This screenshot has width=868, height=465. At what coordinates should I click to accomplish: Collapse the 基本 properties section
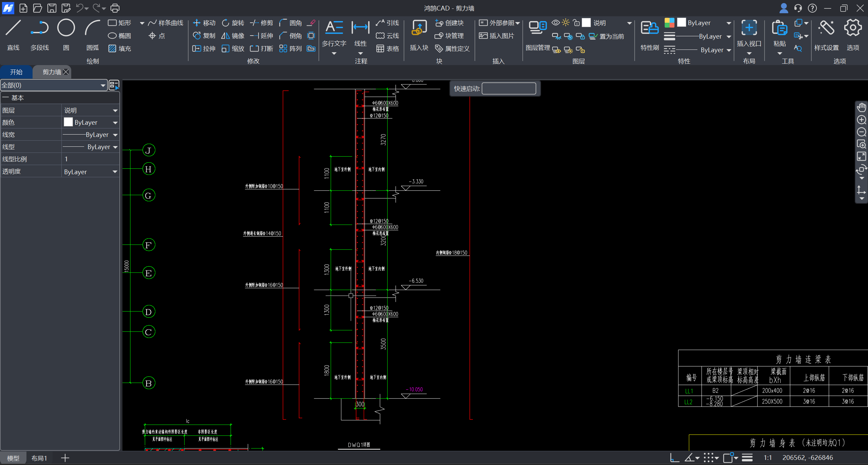[5, 98]
